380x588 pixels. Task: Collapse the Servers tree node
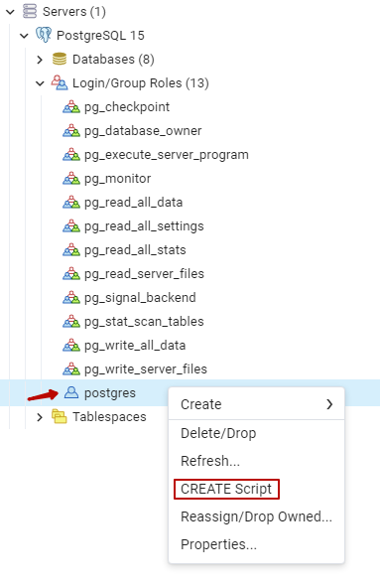[x=11, y=12]
